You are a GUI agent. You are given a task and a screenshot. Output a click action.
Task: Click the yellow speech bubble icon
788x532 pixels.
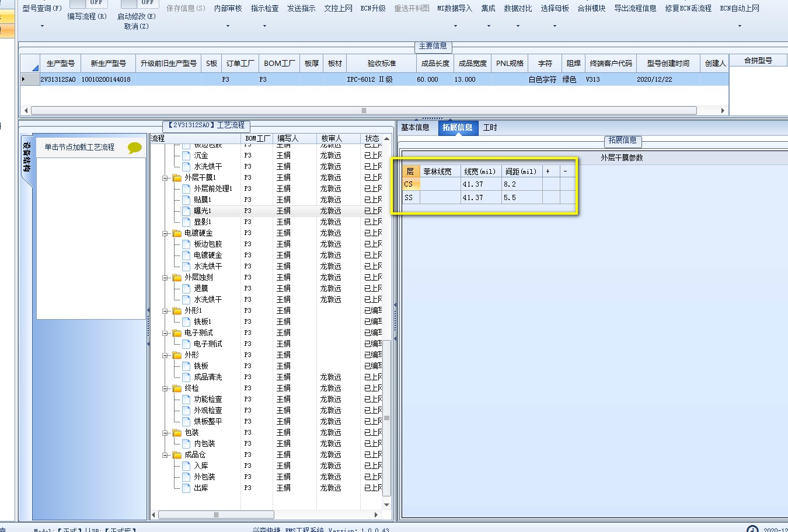134,148
